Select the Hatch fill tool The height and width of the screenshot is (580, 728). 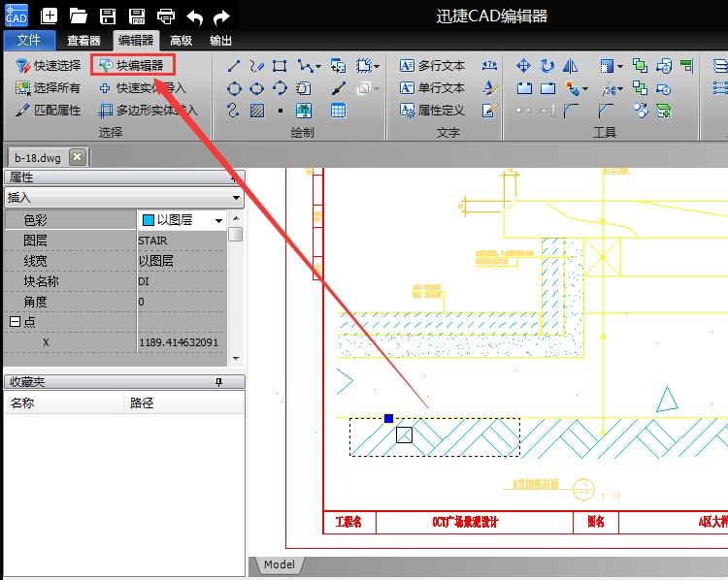click(257, 111)
